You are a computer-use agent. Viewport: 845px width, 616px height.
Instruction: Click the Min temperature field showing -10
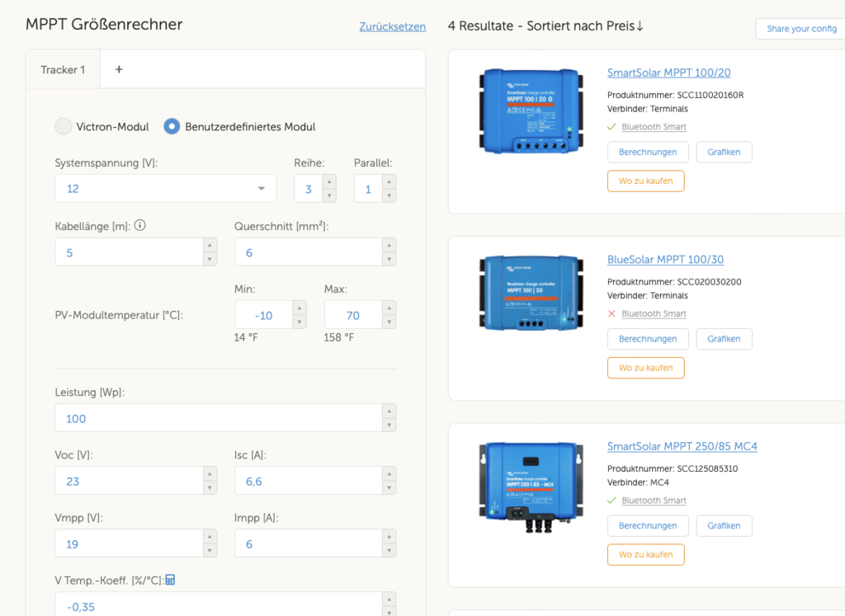pyautogui.click(x=264, y=315)
